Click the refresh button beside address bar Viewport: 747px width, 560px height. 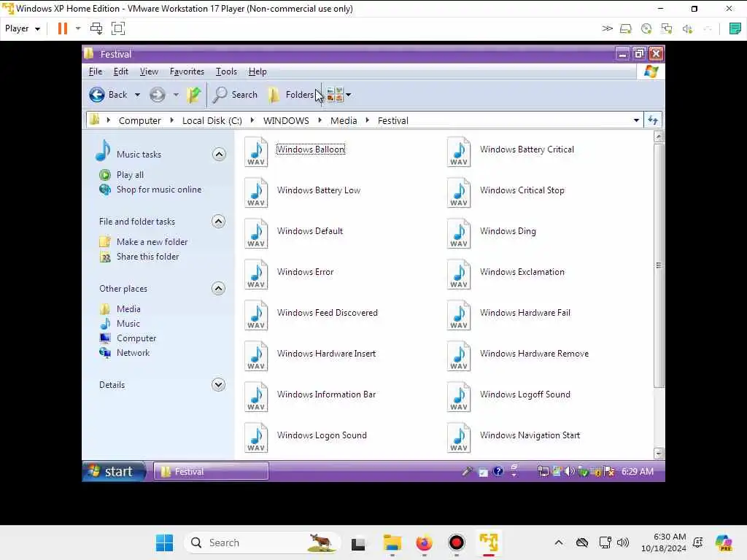[653, 120]
